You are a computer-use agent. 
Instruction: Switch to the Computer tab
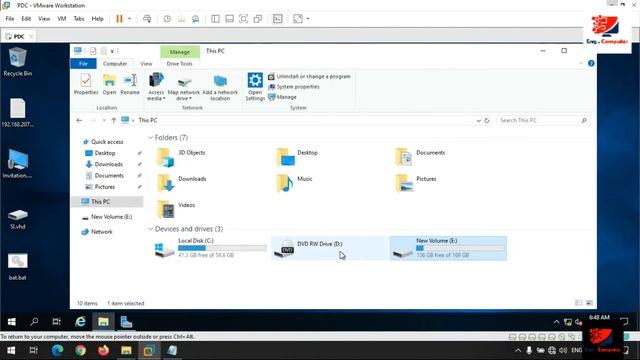[115, 64]
